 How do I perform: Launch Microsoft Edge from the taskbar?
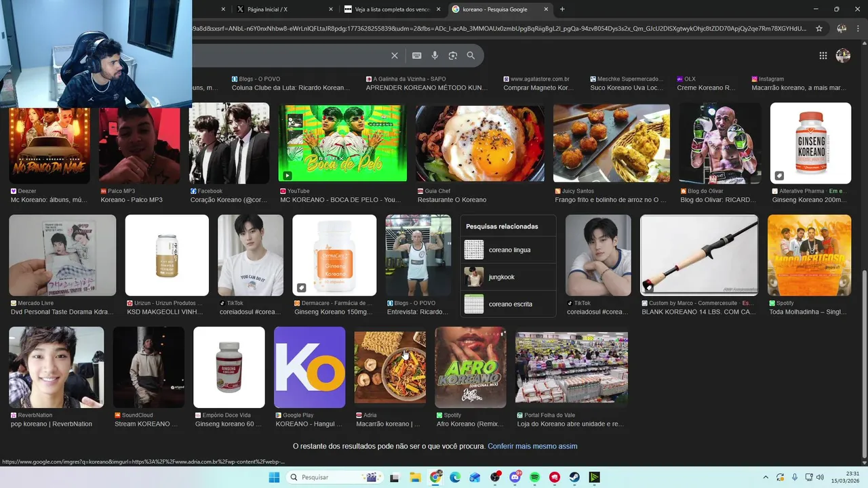[455, 477]
